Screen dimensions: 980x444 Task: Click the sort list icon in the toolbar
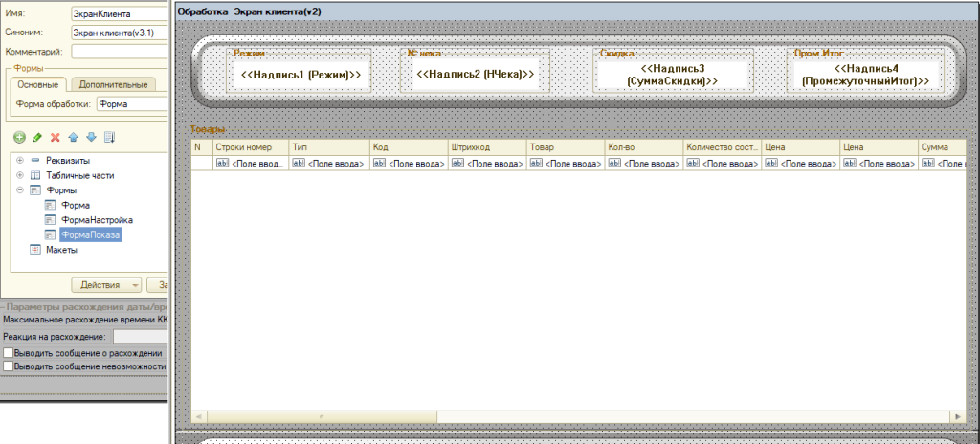click(x=109, y=138)
